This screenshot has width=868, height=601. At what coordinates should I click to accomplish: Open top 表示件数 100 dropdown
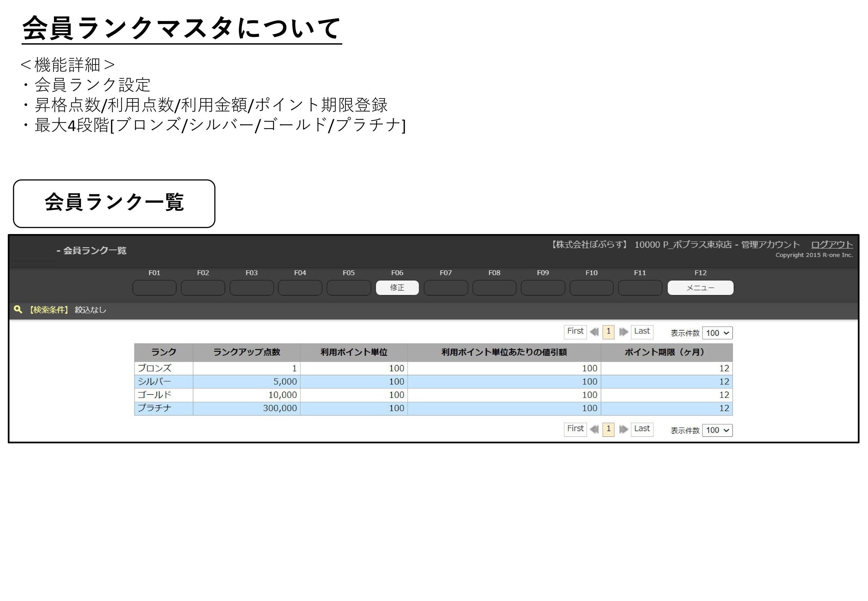pos(717,333)
